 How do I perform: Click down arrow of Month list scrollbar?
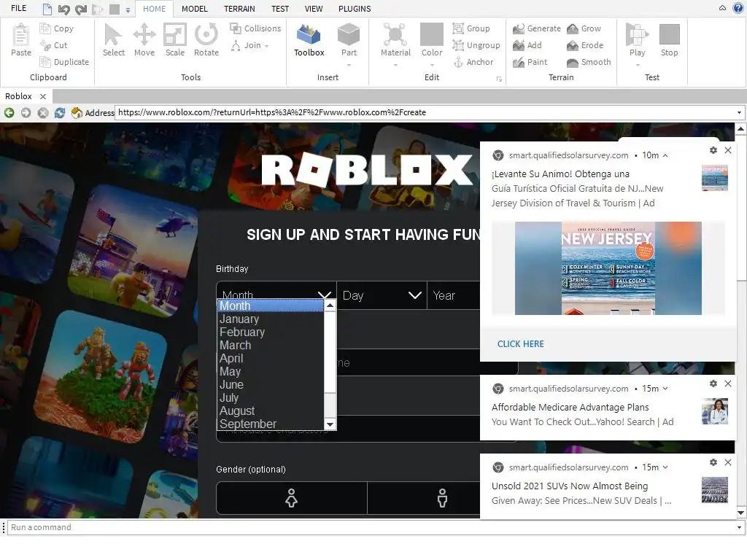pyautogui.click(x=330, y=424)
